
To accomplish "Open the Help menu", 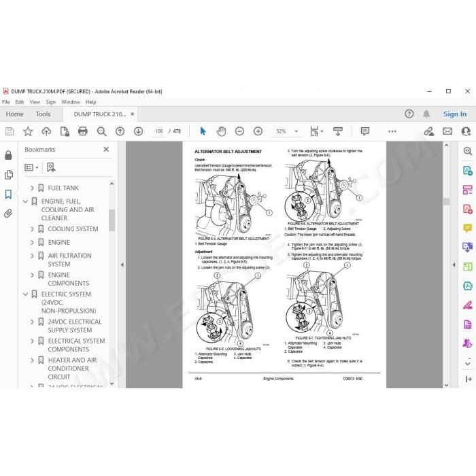I will (90, 102).
